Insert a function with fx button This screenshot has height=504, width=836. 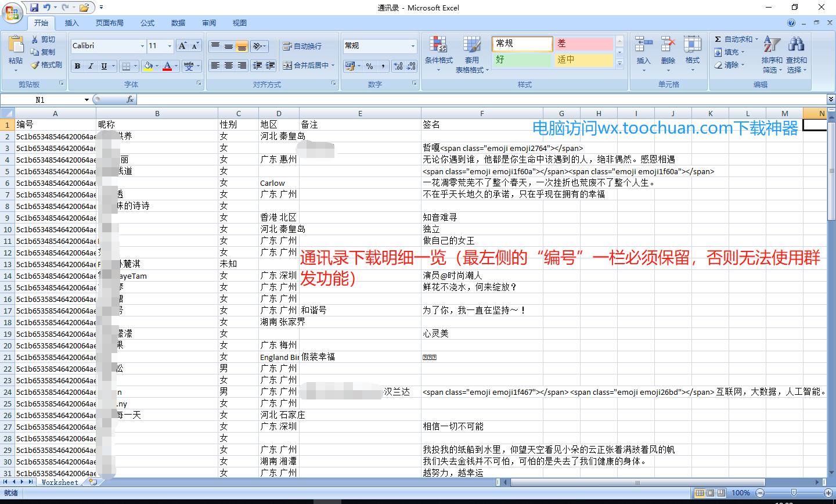click(130, 99)
